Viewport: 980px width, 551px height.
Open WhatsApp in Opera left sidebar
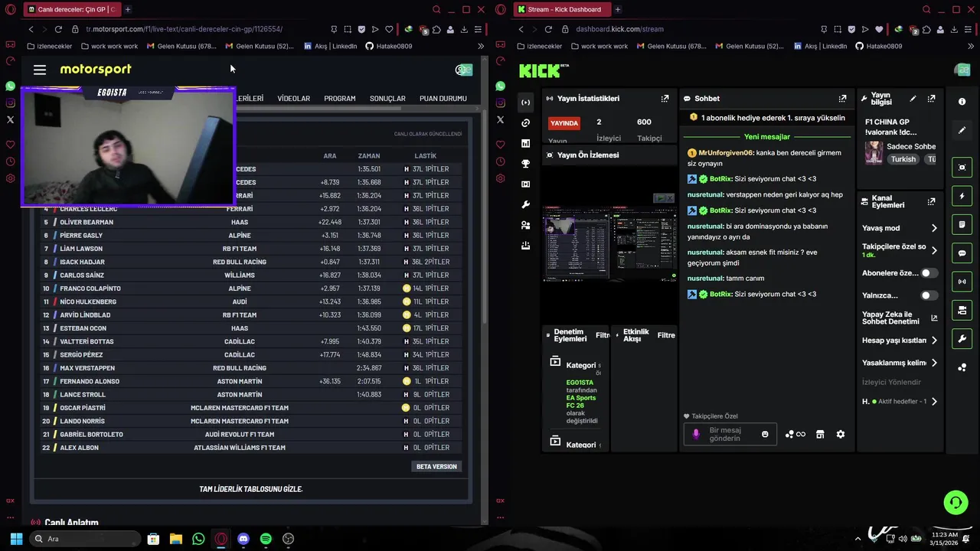click(x=10, y=86)
